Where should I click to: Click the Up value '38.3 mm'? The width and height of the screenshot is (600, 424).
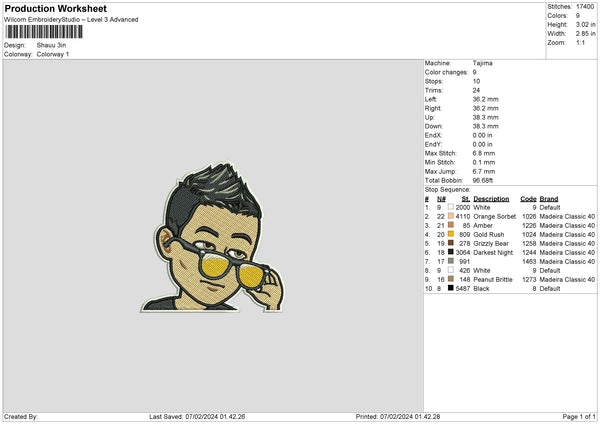[x=486, y=117]
